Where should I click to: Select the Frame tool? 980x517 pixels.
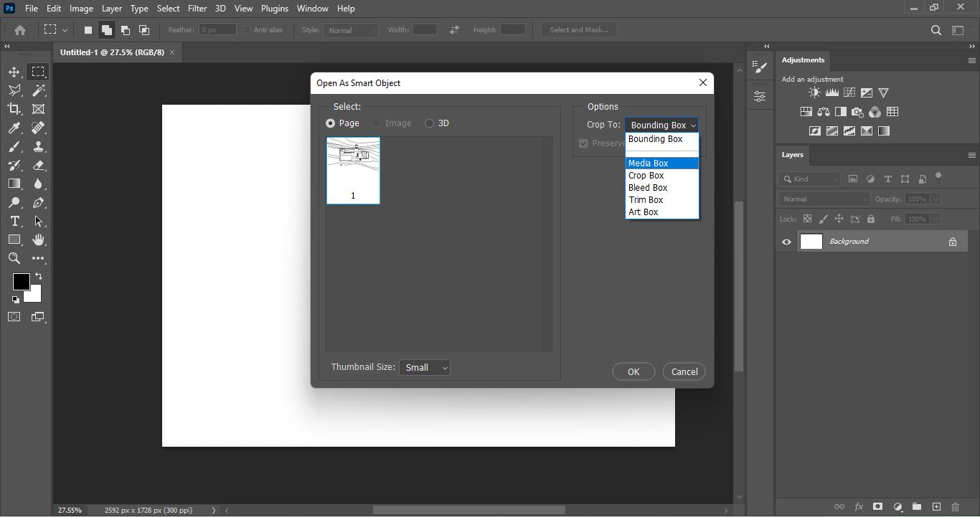click(x=38, y=109)
